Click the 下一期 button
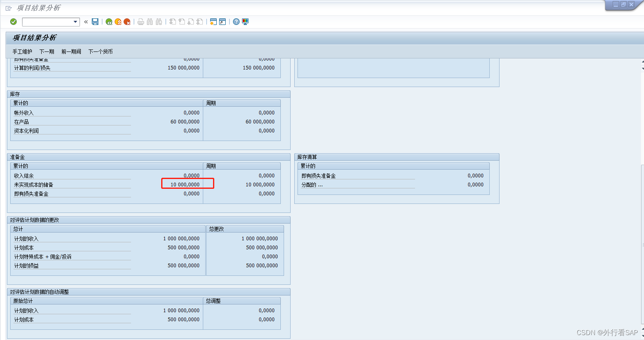 click(47, 51)
